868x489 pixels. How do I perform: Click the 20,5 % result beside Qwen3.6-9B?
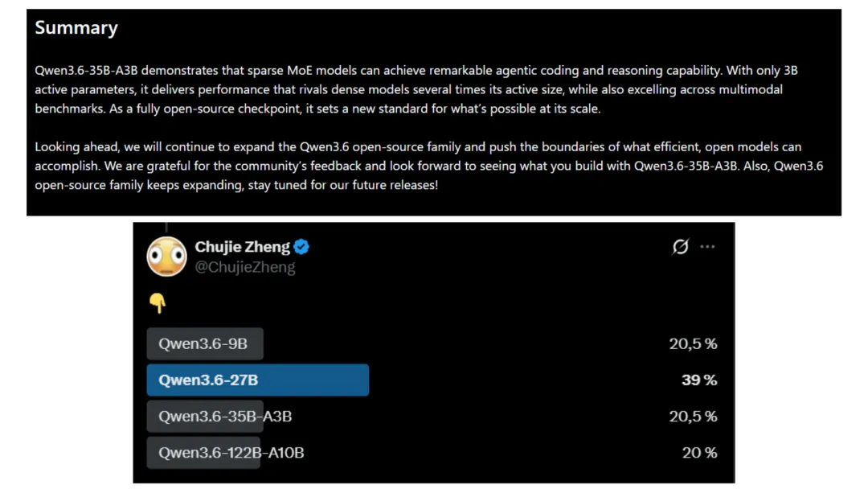tap(693, 344)
